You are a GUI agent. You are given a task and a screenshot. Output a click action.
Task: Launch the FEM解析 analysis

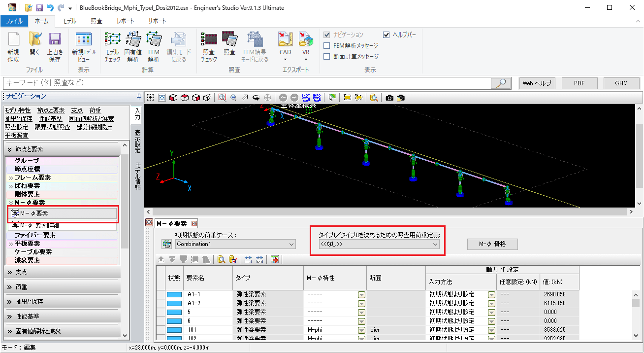pos(154,47)
